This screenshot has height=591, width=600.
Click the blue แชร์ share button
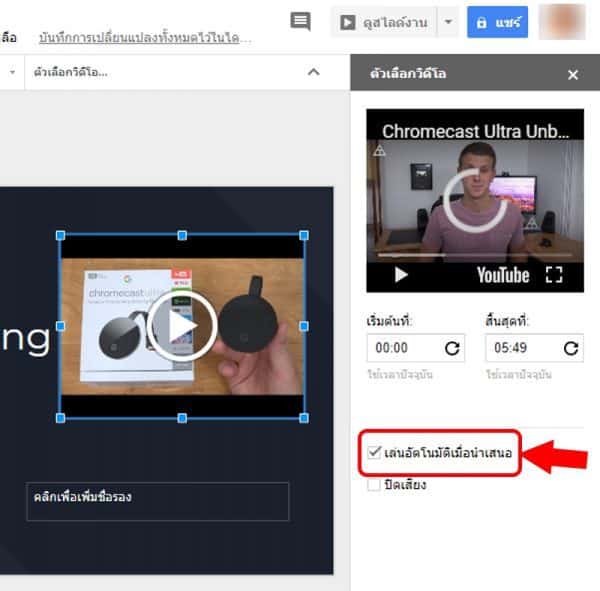pyautogui.click(x=497, y=22)
